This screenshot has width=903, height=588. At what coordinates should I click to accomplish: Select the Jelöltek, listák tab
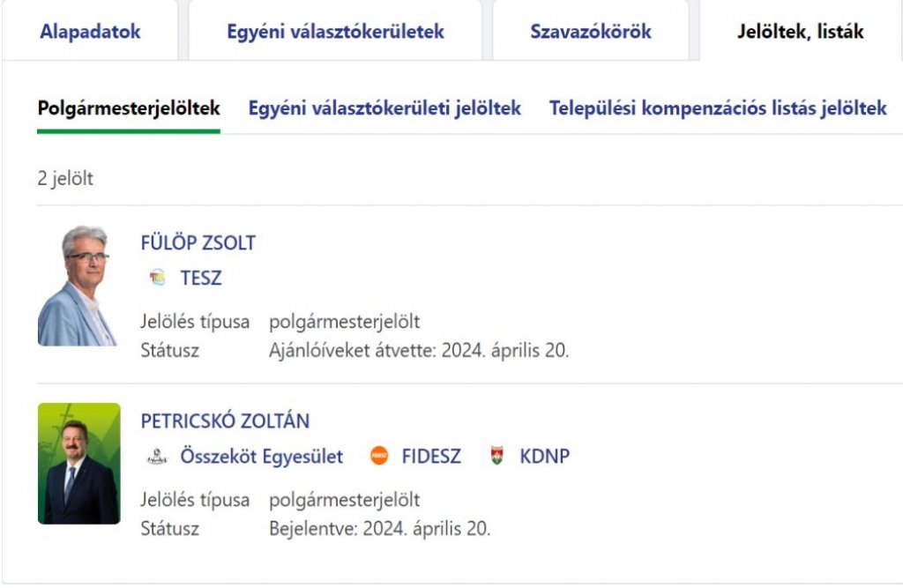[801, 31]
